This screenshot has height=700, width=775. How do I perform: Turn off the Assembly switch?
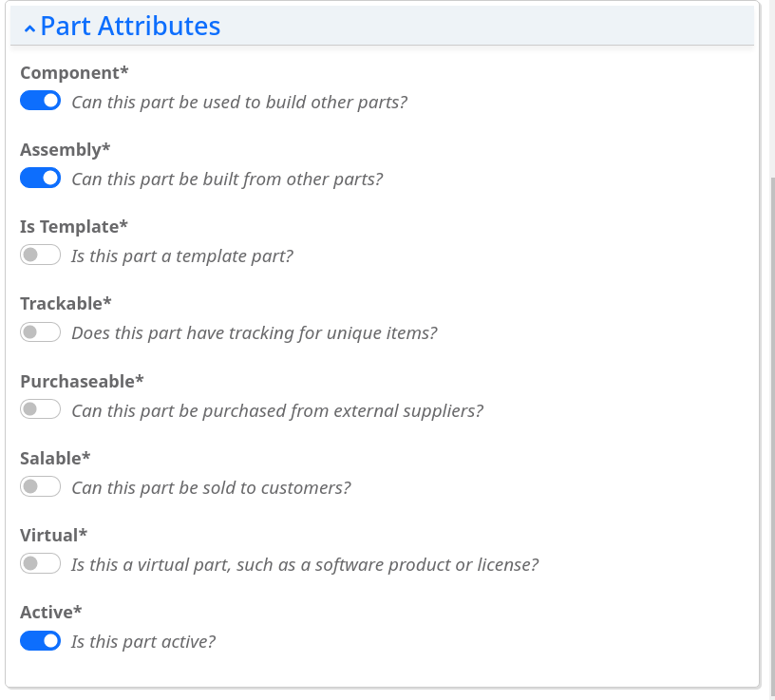pyautogui.click(x=40, y=177)
